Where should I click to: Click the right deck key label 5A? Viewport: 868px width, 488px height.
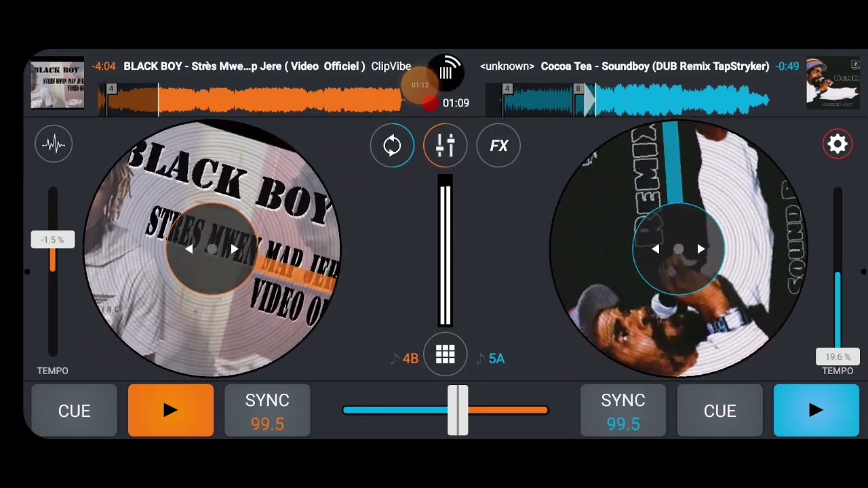point(496,359)
